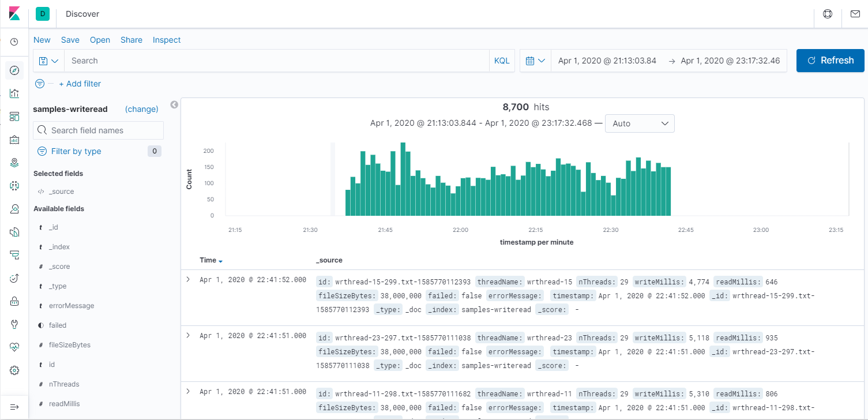Focus the Search field names box

coord(99,130)
